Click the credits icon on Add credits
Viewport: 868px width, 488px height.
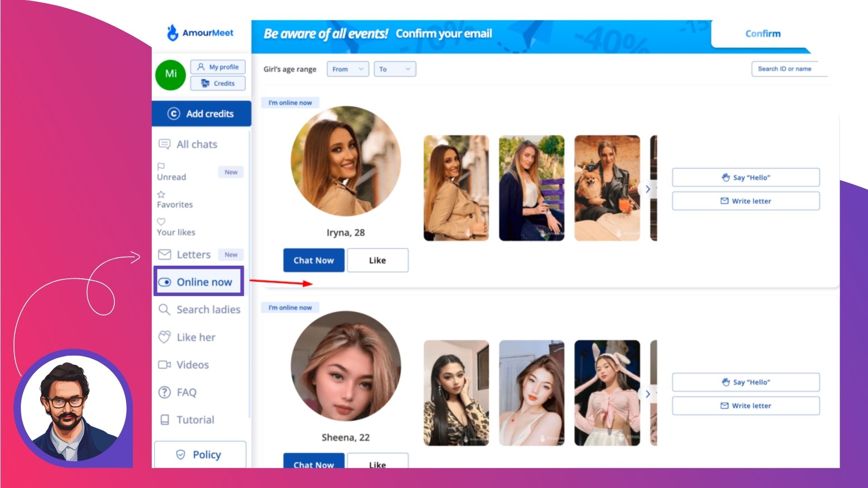(x=174, y=113)
